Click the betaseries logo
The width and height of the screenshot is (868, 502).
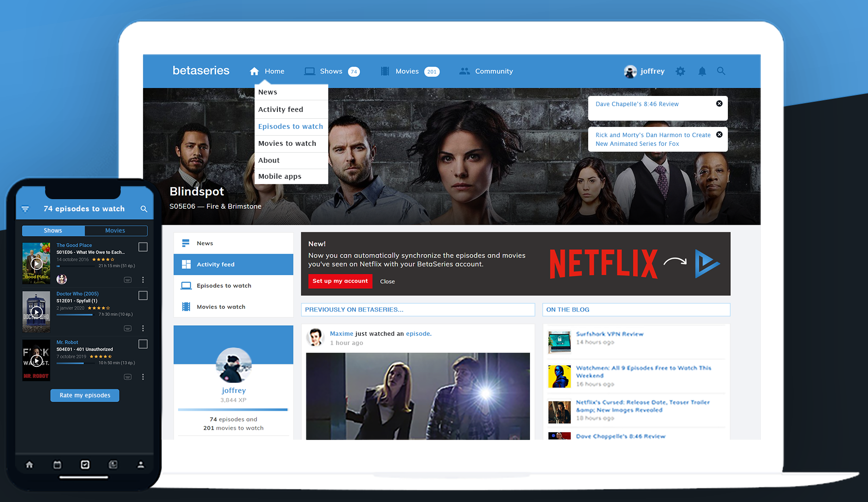pos(201,71)
